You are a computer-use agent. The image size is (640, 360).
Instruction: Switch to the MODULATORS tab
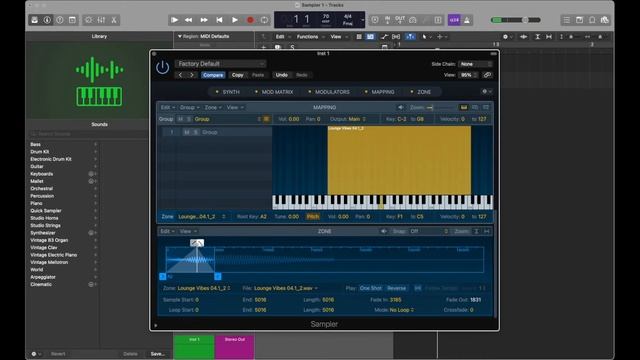[x=329, y=92]
